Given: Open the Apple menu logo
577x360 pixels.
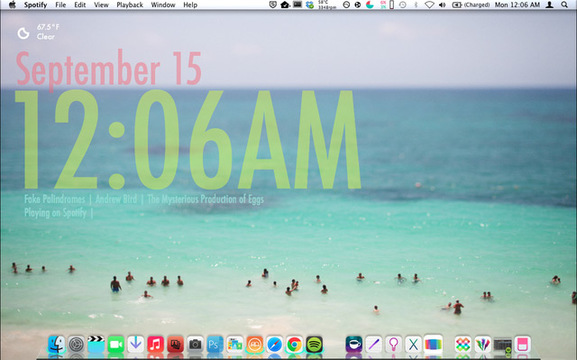Looking at the screenshot, I should pyautogui.click(x=12, y=5).
